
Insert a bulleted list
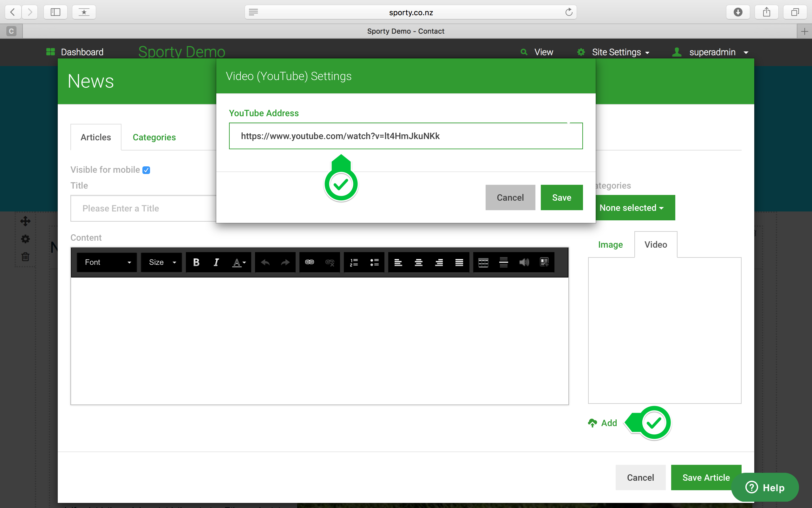375,262
